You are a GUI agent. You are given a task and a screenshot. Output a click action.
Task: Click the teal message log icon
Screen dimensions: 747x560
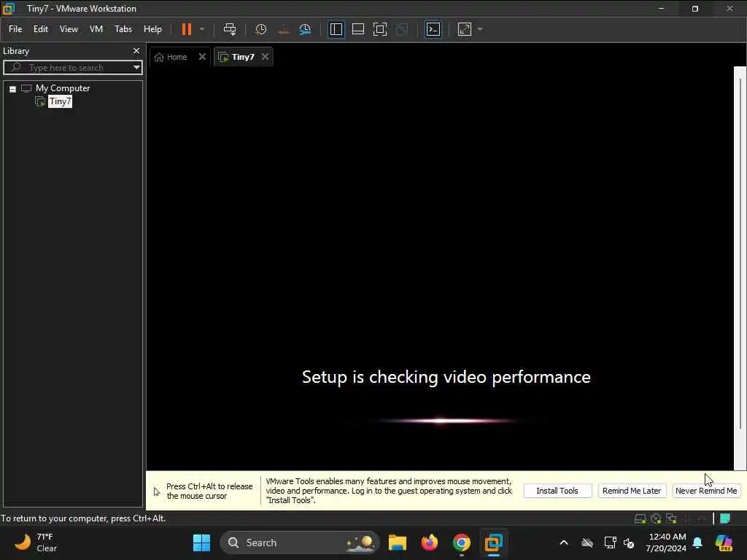pyautogui.click(x=725, y=518)
